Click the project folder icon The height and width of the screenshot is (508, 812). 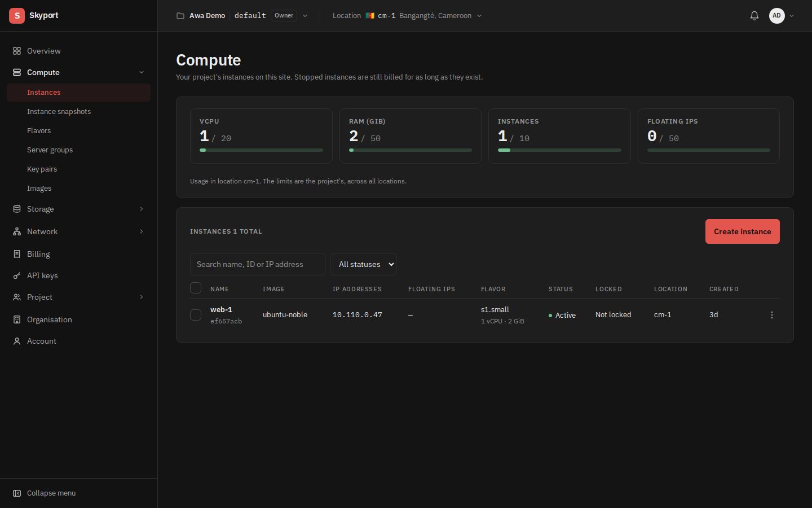coord(180,16)
